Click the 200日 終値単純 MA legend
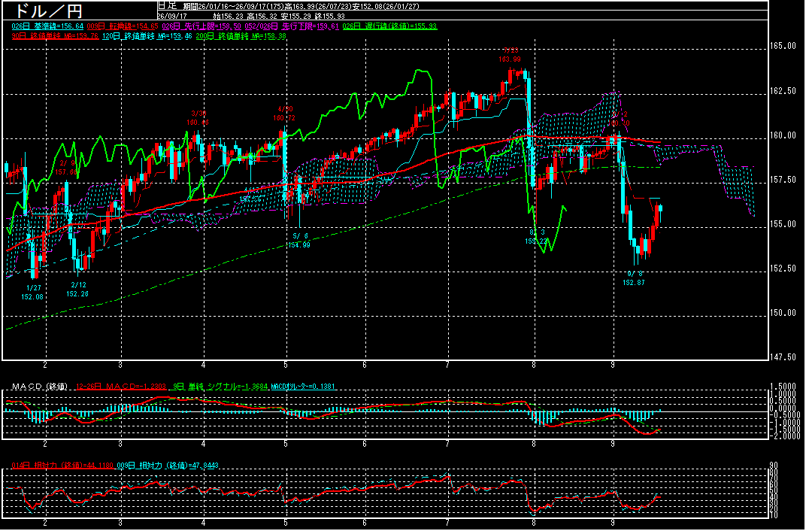812x531 pixels. point(241,36)
